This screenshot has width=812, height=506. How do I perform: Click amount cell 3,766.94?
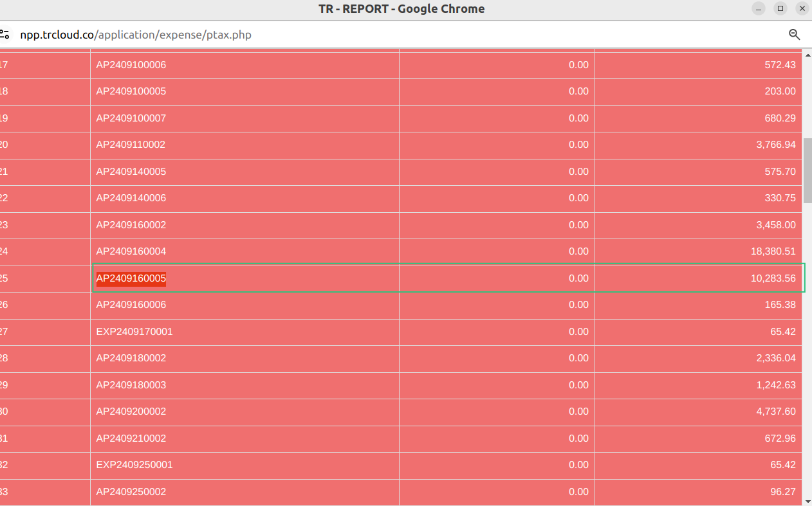pyautogui.click(x=776, y=145)
